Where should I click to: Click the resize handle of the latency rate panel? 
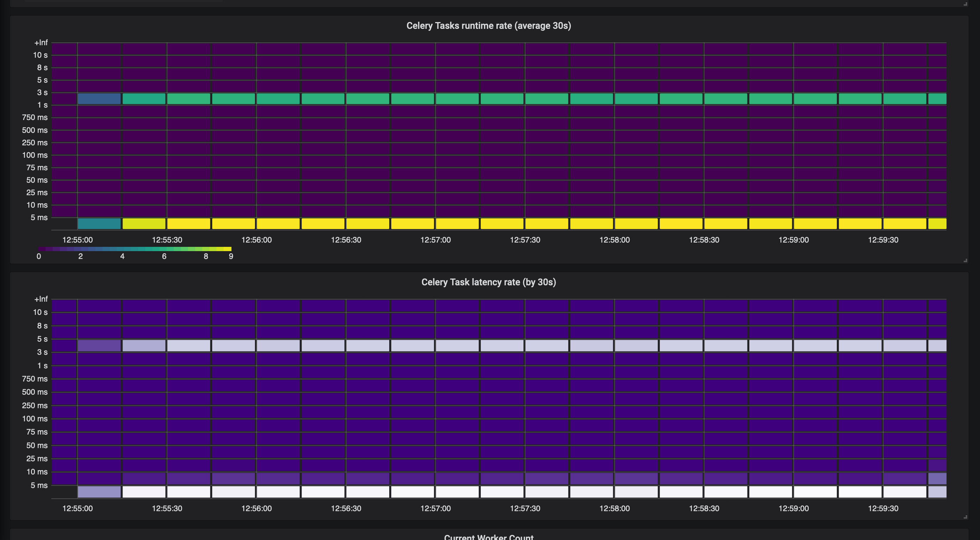click(965, 517)
